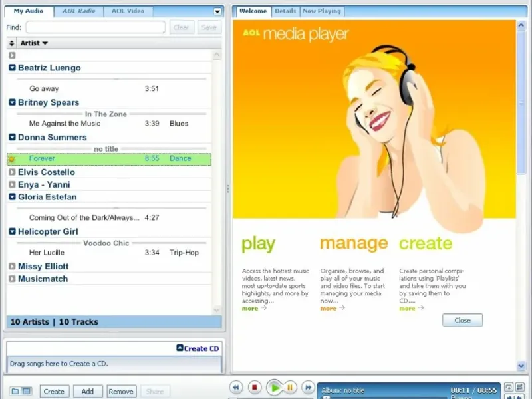Expand the Musicmatch group
532x399 pixels.
(12, 279)
